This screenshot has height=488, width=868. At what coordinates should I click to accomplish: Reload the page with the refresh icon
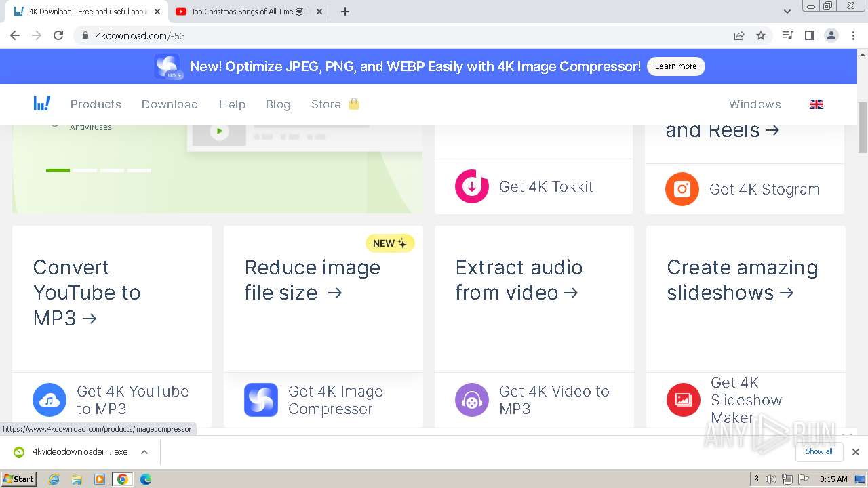(x=58, y=35)
